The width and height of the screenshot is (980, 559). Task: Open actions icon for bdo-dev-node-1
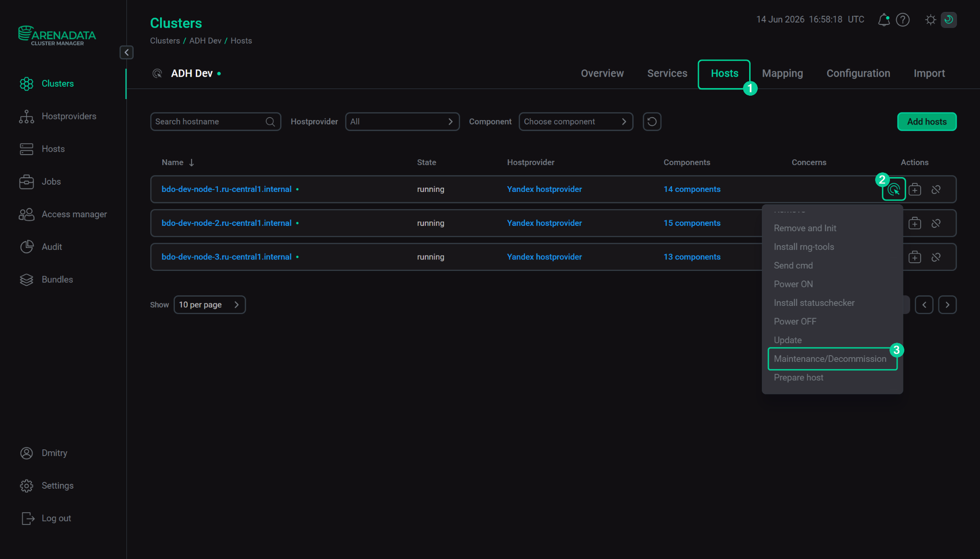coord(894,190)
